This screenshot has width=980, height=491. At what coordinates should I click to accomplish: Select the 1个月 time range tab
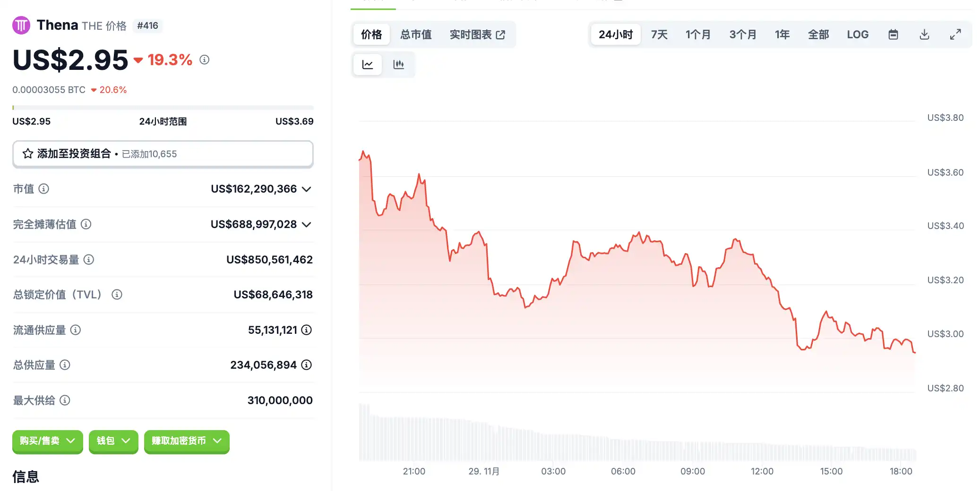(698, 34)
